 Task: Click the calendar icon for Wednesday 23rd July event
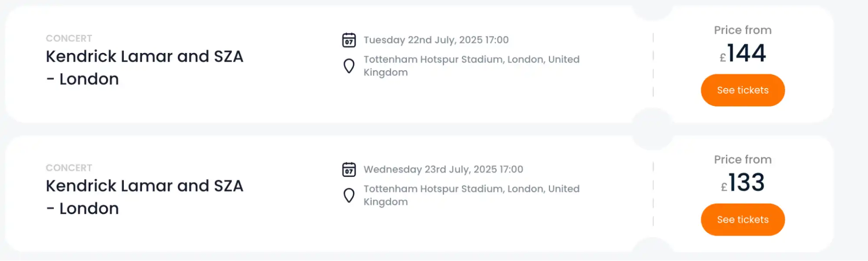tap(348, 169)
